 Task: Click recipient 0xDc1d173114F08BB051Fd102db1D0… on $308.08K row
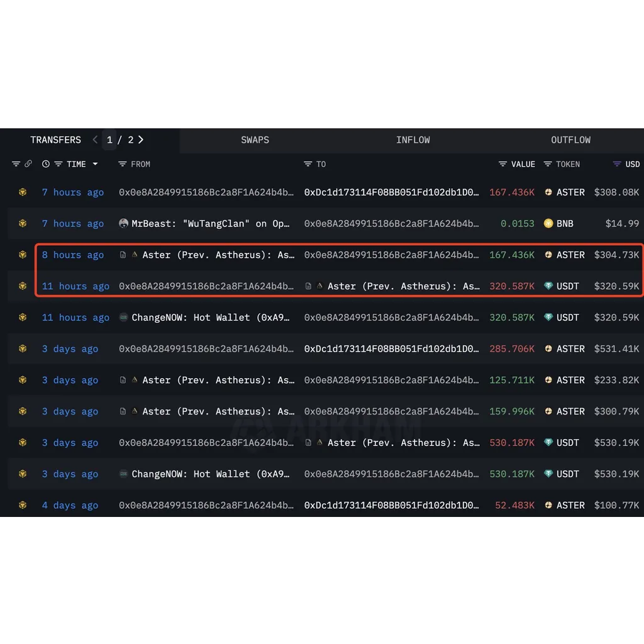coord(391,192)
